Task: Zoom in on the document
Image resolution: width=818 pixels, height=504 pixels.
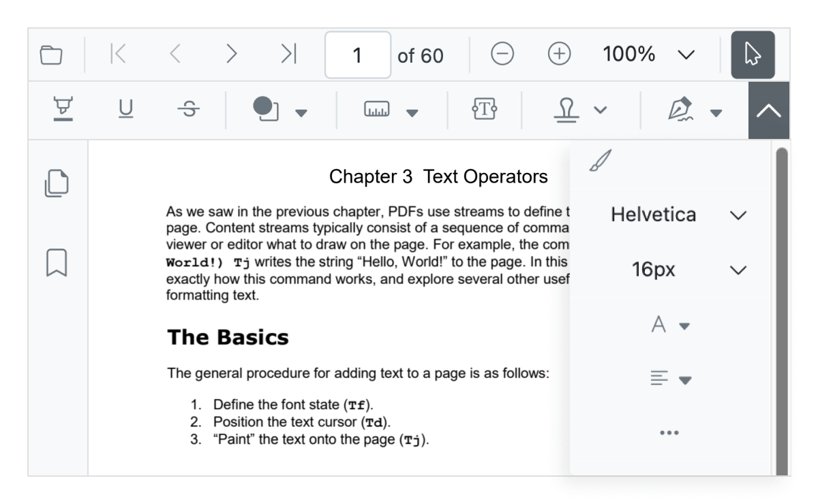Action: pyautogui.click(x=559, y=53)
